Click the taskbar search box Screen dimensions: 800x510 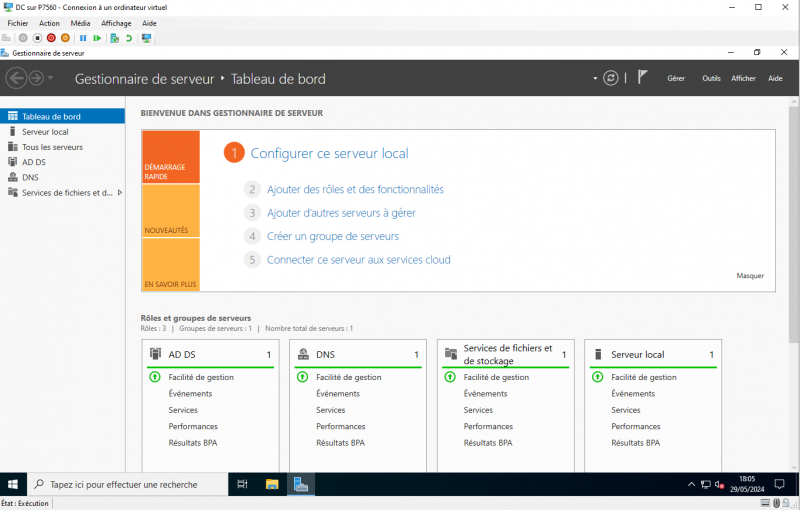pos(127,484)
